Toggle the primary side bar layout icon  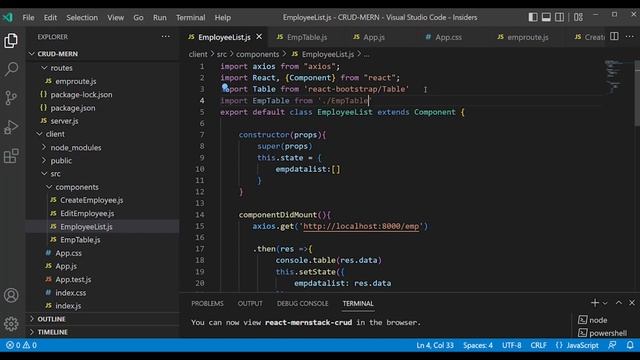point(533,17)
